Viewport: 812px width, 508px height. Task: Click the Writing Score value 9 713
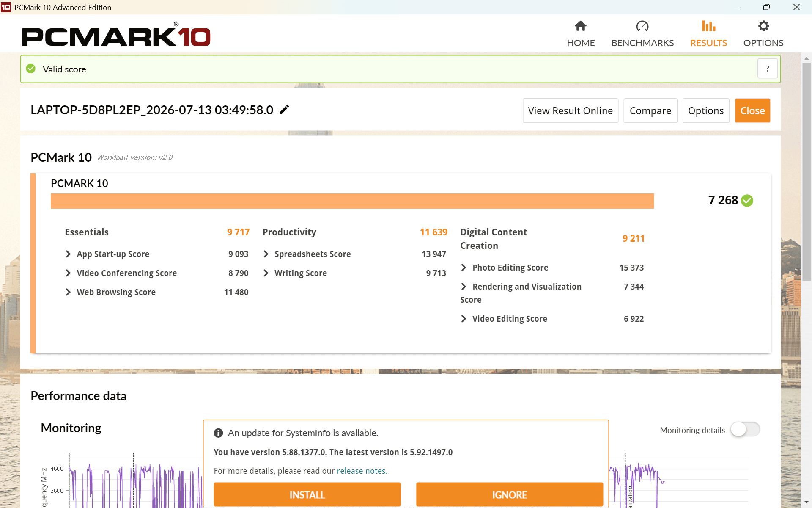[436, 273]
